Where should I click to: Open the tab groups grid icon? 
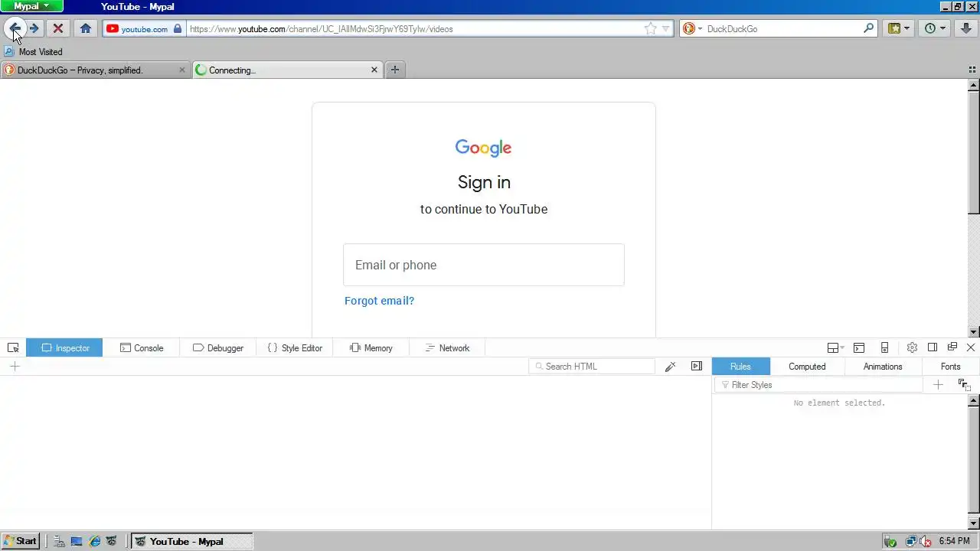point(972,70)
